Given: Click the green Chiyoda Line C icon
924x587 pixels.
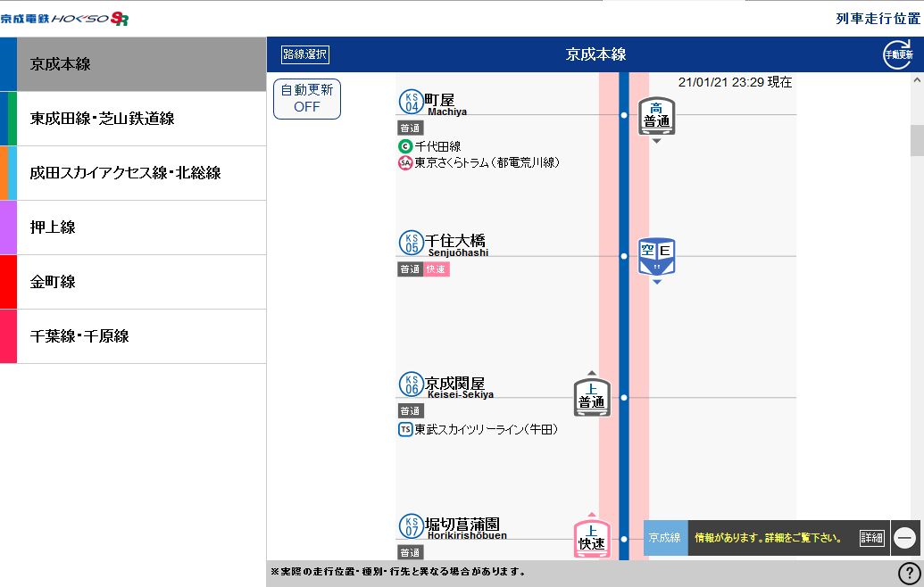Looking at the screenshot, I should click(404, 146).
